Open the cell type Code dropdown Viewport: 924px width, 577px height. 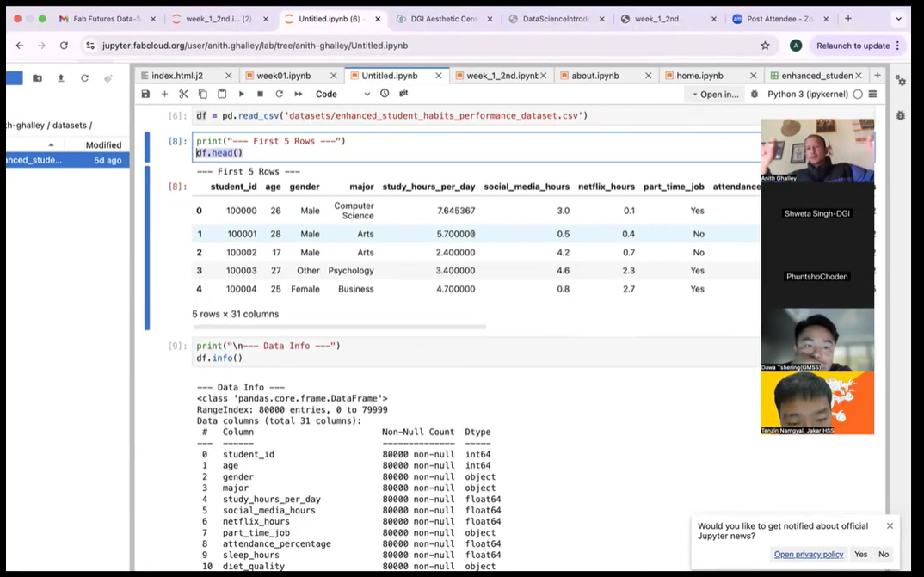pyautogui.click(x=342, y=95)
